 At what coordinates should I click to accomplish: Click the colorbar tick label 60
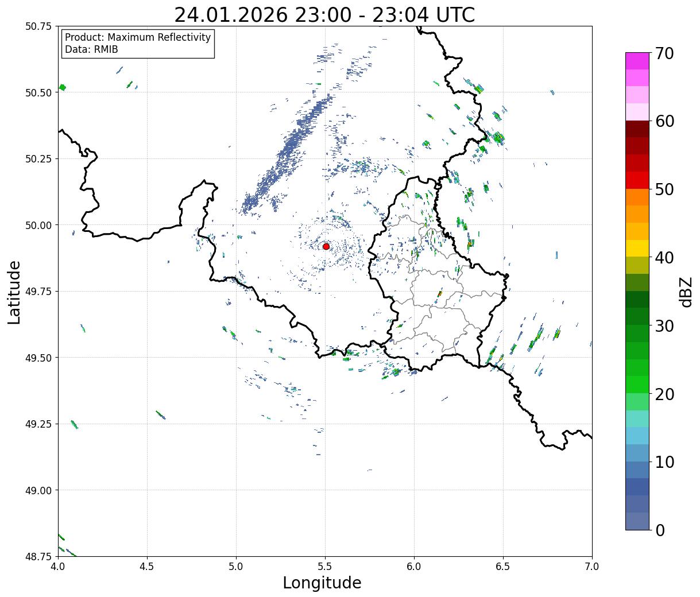click(664, 121)
